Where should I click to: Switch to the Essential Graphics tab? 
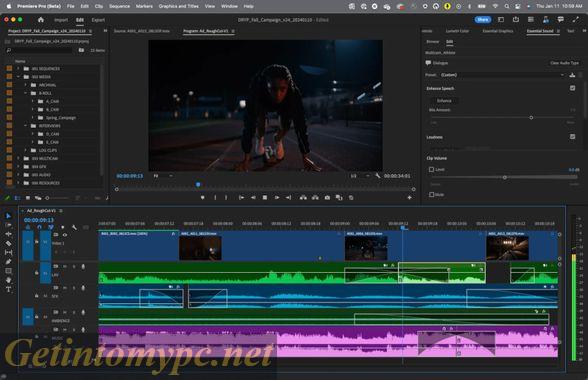click(x=498, y=31)
